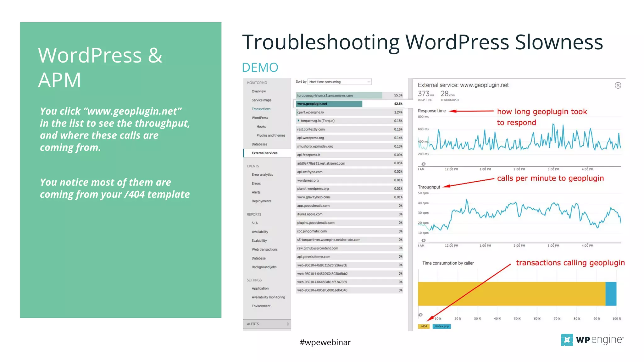Select the web-95010-i-005ef6d001eeb4340 row
The image size is (644, 362).
(x=349, y=290)
